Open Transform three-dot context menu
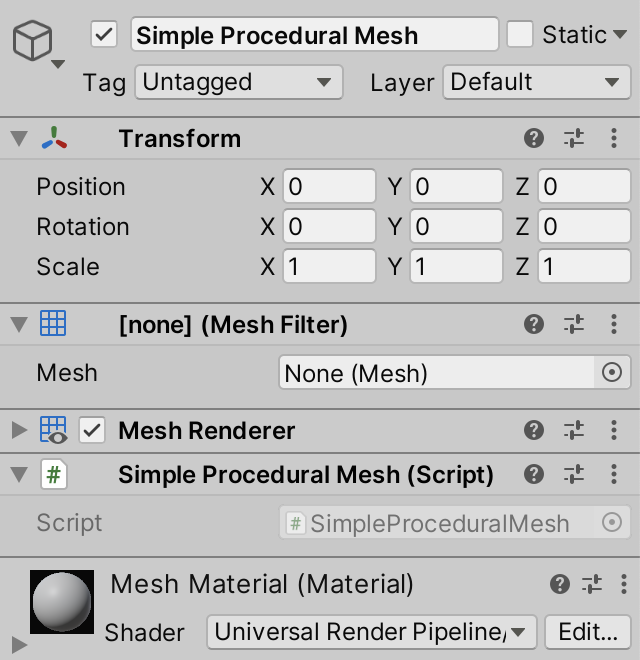This screenshot has width=640, height=660. (x=614, y=138)
